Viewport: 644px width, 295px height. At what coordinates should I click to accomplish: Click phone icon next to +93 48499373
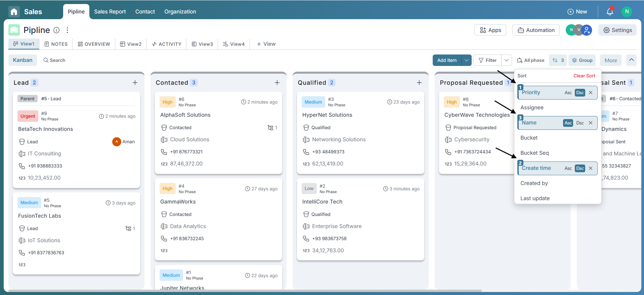(306, 152)
